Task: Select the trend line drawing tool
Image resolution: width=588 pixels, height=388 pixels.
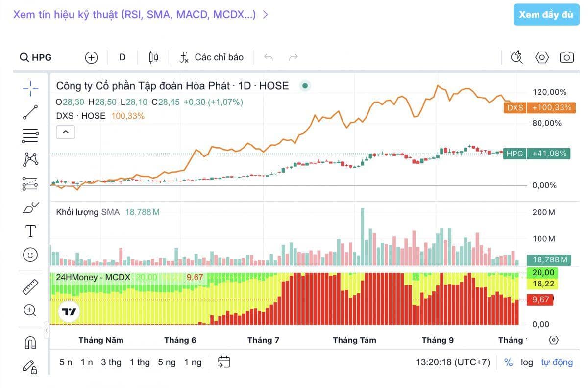Action: [30, 112]
